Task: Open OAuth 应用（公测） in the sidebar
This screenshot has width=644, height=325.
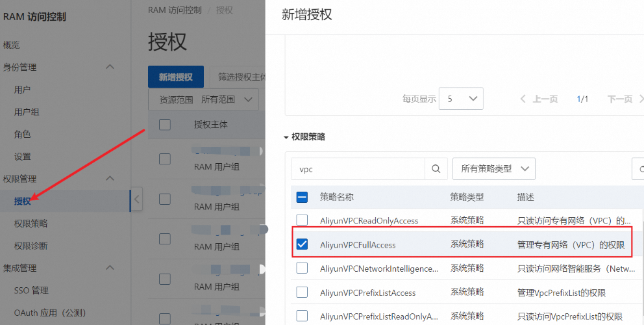Action: coord(50,313)
